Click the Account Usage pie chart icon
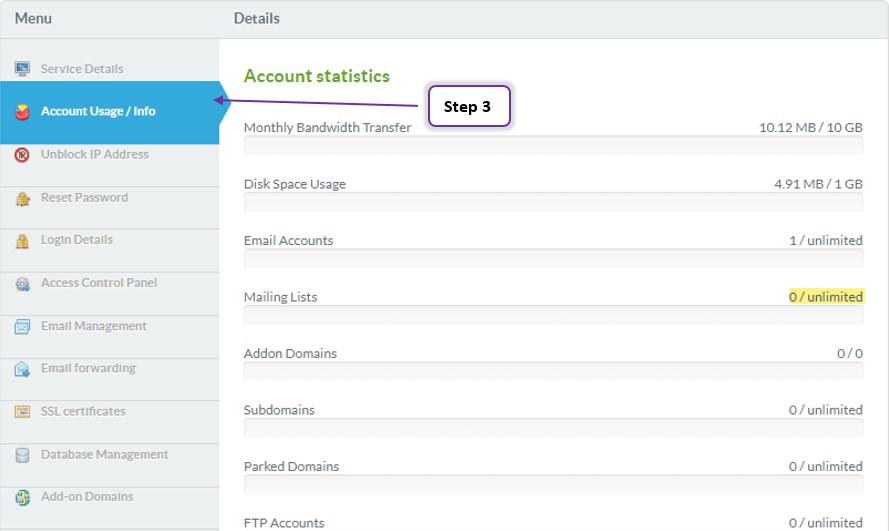889x531 pixels. (x=22, y=112)
